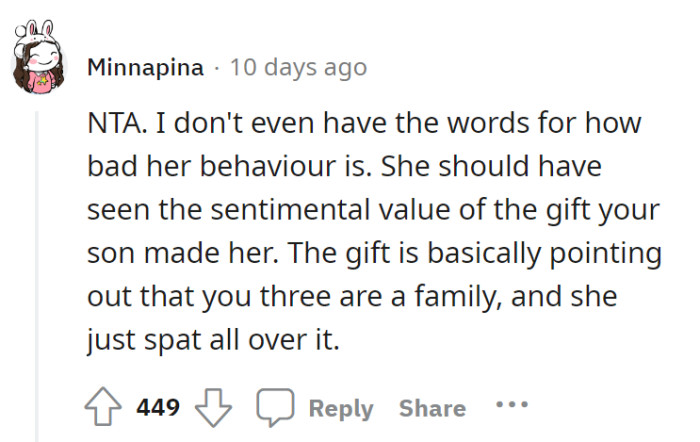Click the "10 days ago" timestamp
700x442 pixels.
298,68
